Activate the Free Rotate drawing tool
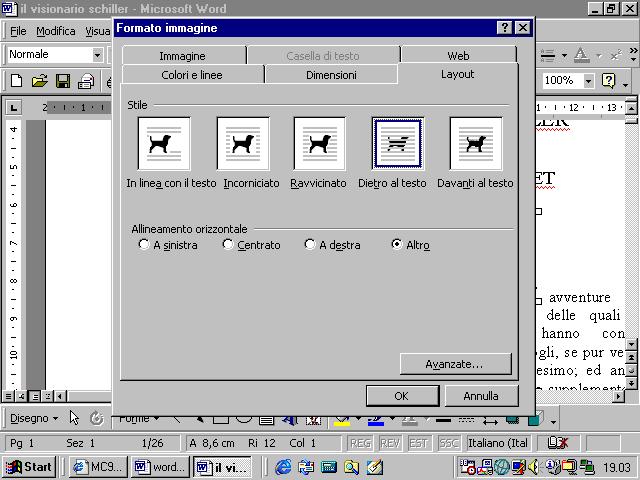 (x=97, y=418)
